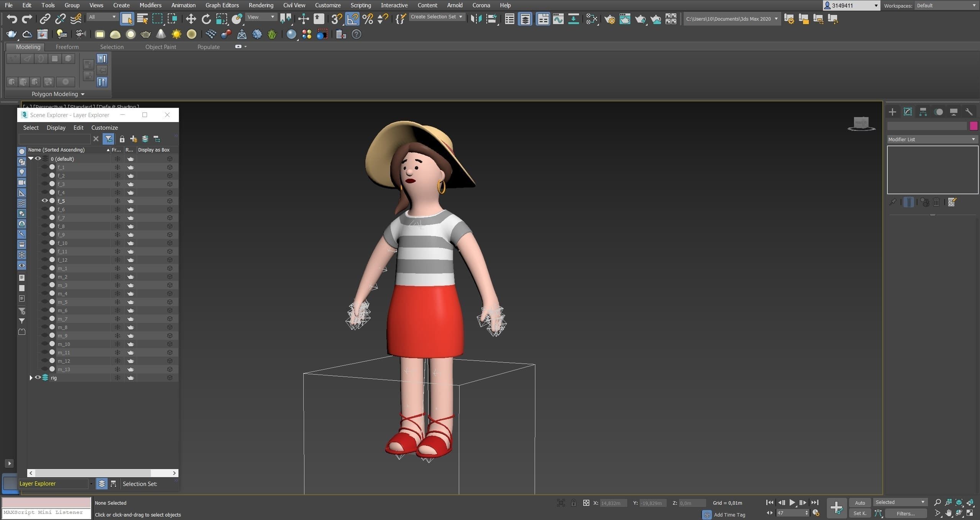Create a Teapot primitive from toolbar
The height and width of the screenshot is (520, 980).
point(146,34)
